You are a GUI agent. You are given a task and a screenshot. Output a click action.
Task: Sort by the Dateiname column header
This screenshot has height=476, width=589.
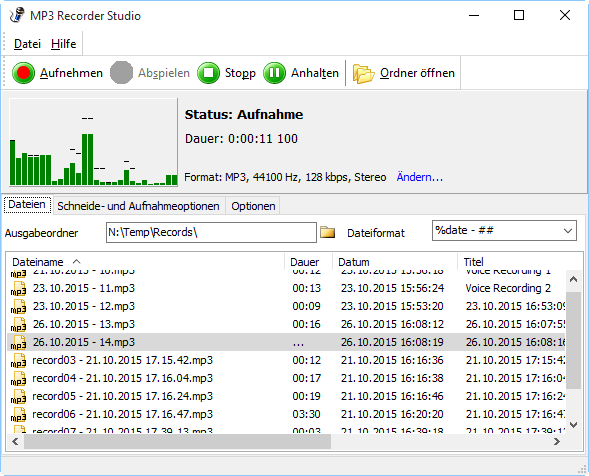click(145, 262)
